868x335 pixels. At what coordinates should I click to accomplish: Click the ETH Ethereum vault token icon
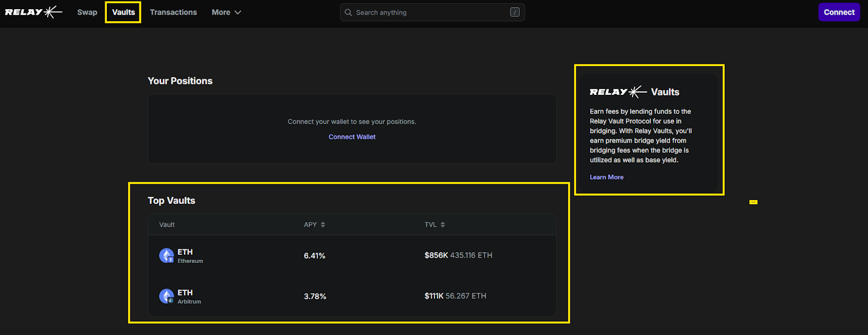click(167, 255)
